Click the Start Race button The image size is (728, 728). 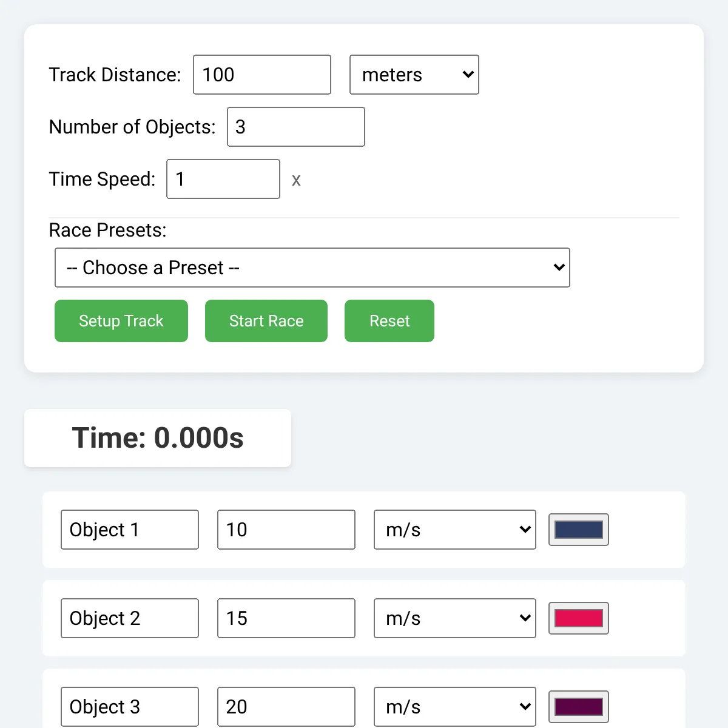[x=266, y=321]
